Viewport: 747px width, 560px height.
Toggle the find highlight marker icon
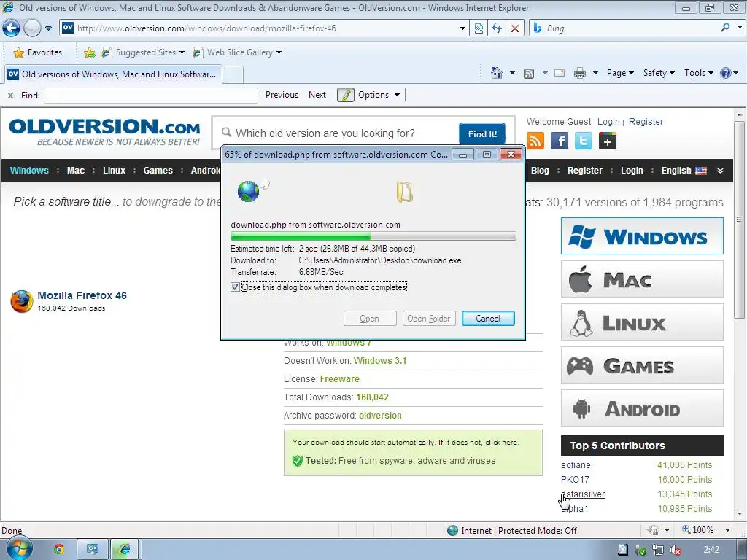pos(346,95)
